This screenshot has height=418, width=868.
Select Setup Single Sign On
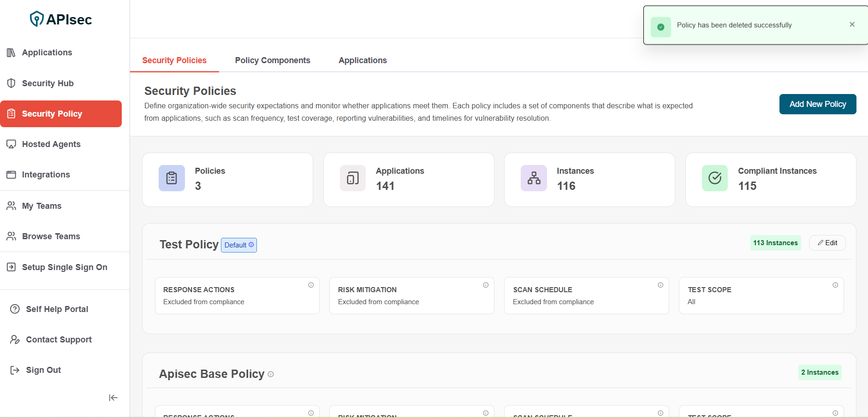(65, 267)
